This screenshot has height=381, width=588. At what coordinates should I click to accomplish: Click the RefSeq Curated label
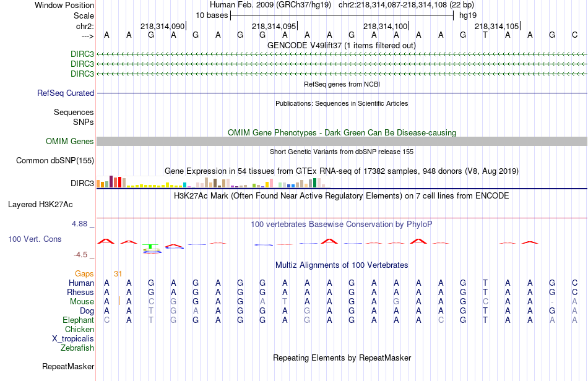coord(66,93)
